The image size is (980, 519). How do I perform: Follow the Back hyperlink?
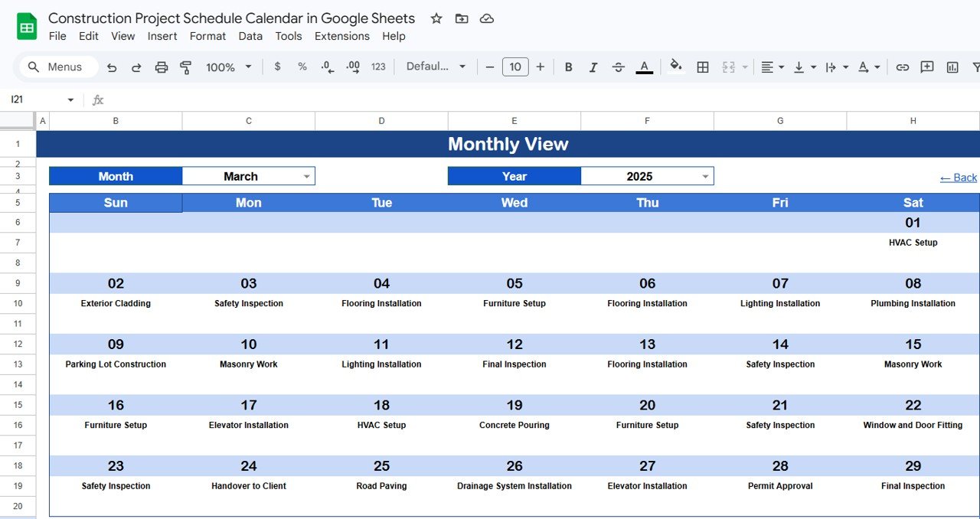pyautogui.click(x=958, y=177)
